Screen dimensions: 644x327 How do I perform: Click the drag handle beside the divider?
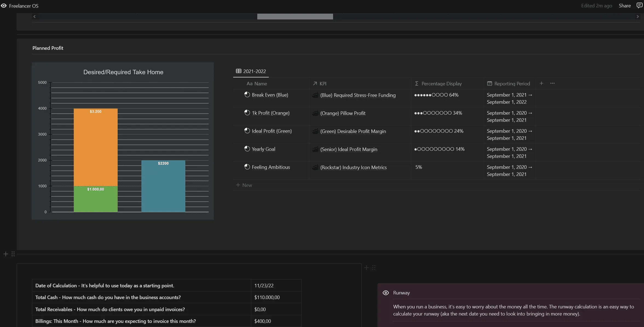pyautogui.click(x=13, y=254)
